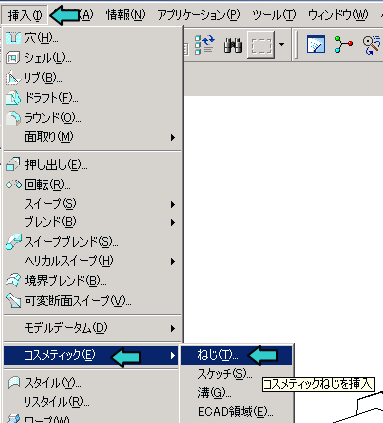Choose 溝(G)... cosmetic groove
Viewport: 383px width, 423px height.
tap(236, 393)
